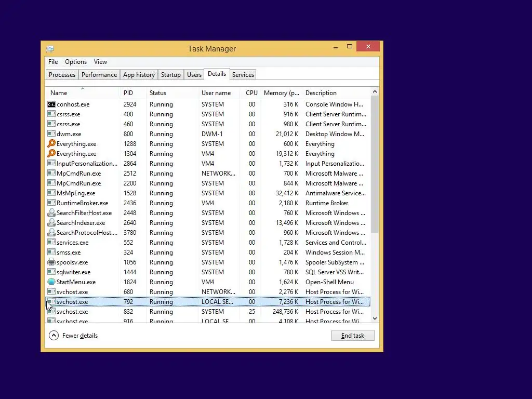Viewport: 532px width, 399px height.
Task: Click the sqlwriter.exe process icon
Action: pos(51,272)
